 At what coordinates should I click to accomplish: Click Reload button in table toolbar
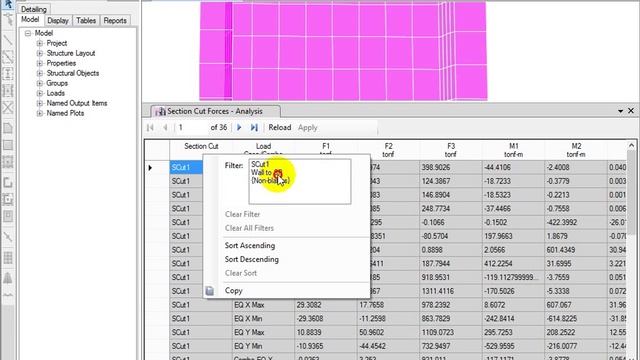click(280, 128)
